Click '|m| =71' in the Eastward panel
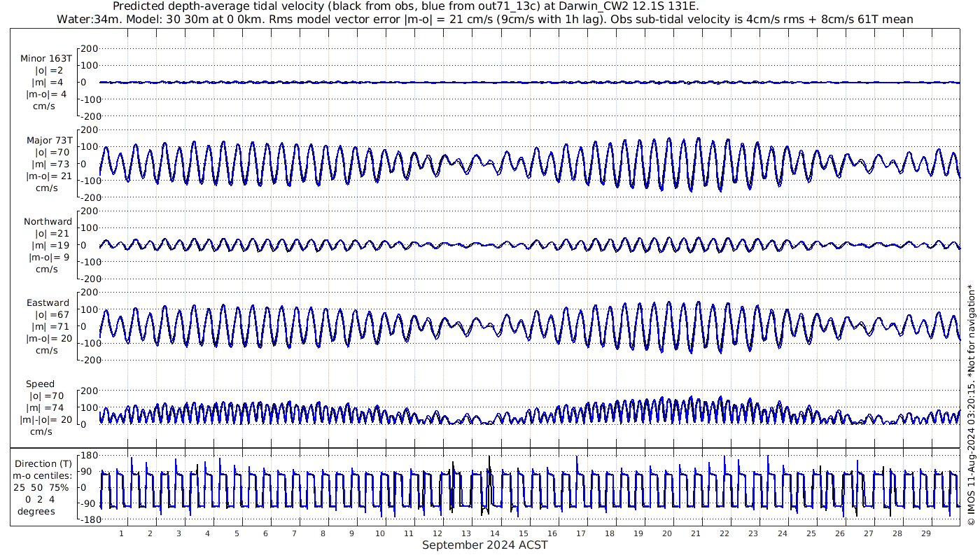 click(50, 327)
